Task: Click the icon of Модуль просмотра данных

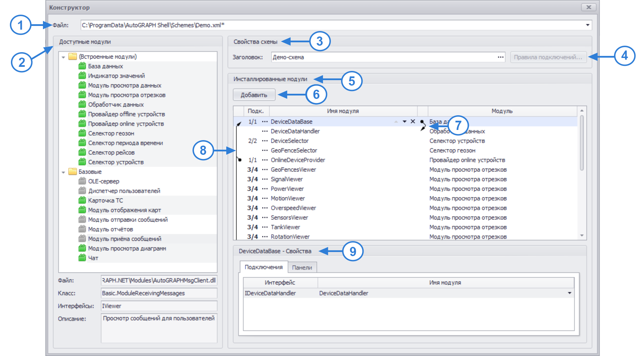Action: tap(82, 85)
